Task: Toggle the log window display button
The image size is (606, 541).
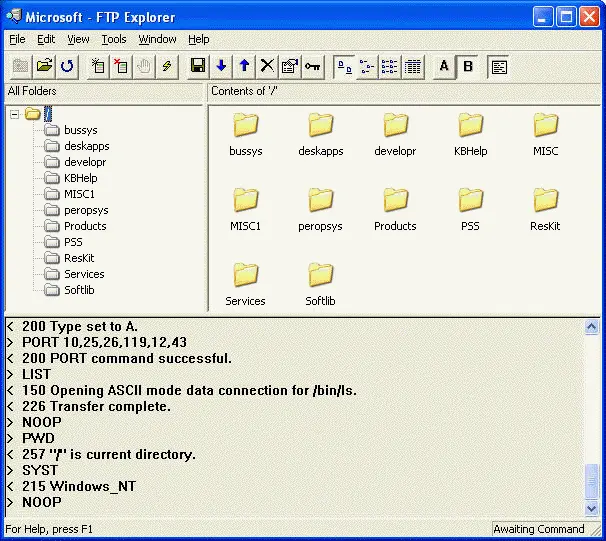Action: pos(499,66)
